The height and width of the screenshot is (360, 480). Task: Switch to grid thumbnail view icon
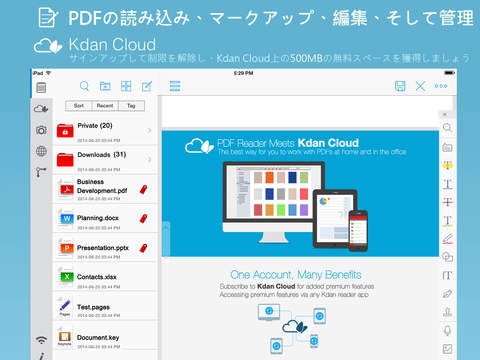click(x=126, y=86)
